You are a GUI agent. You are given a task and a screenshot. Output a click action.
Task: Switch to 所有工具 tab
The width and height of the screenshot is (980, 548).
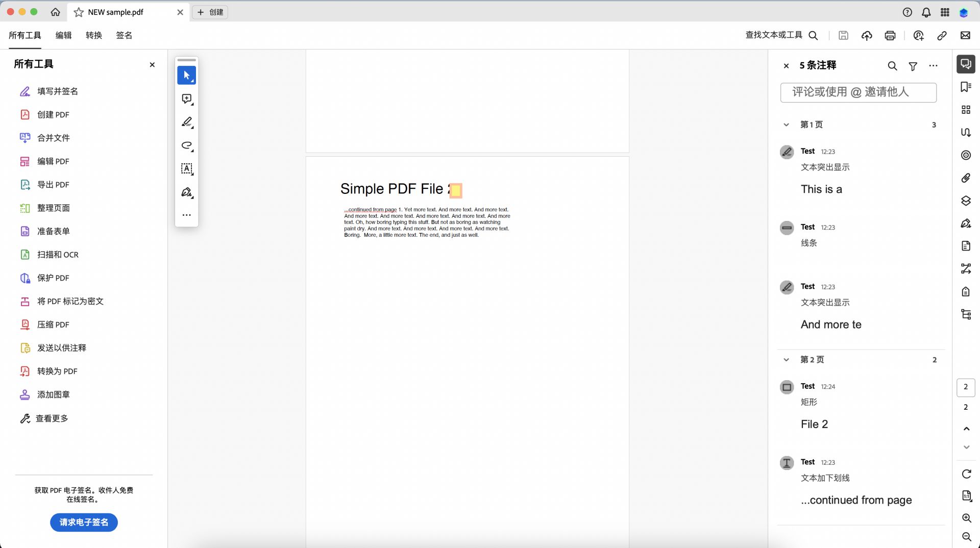pos(25,35)
